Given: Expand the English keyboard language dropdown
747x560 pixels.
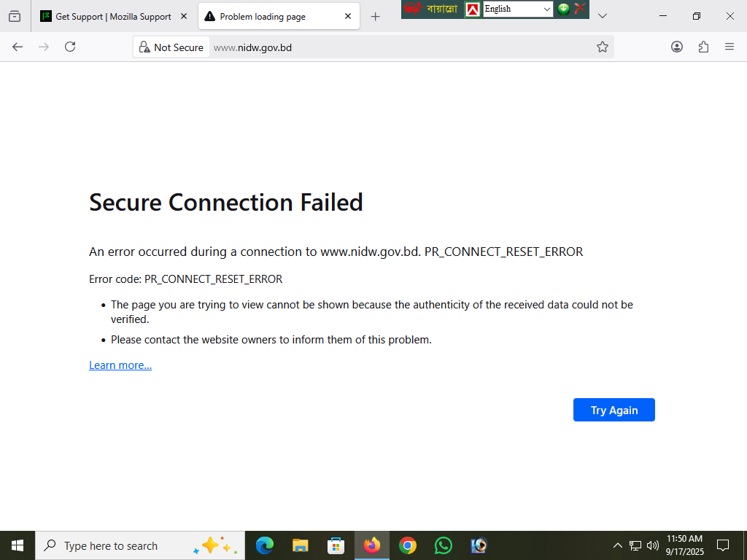Looking at the screenshot, I should tap(547, 9).
